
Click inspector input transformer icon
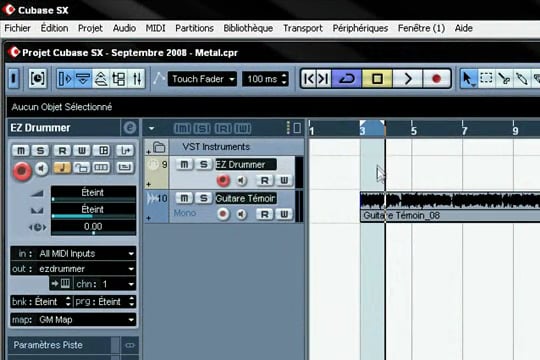tap(125, 151)
